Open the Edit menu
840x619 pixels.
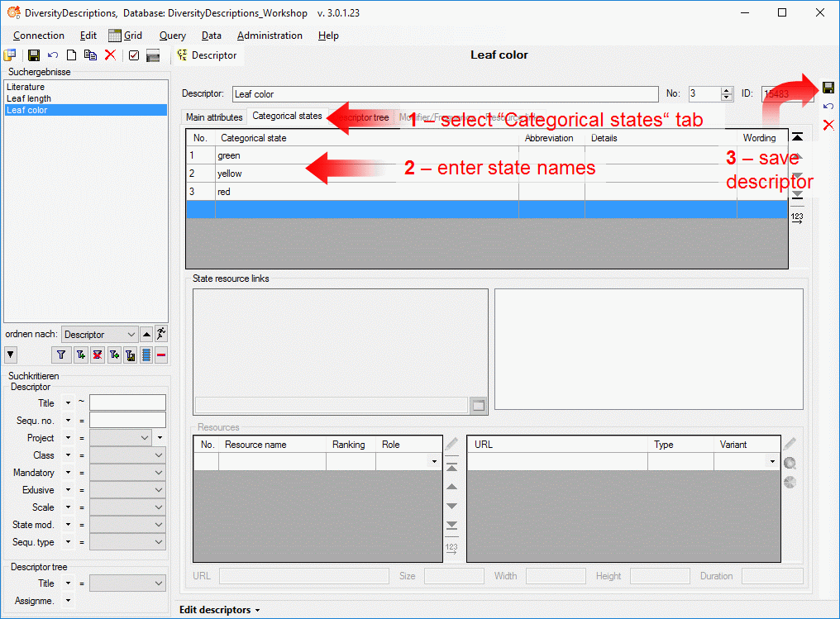point(88,36)
